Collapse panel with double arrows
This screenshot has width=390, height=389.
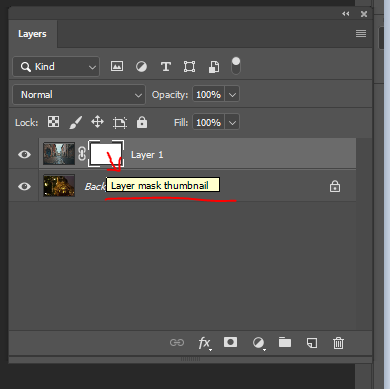tap(346, 14)
